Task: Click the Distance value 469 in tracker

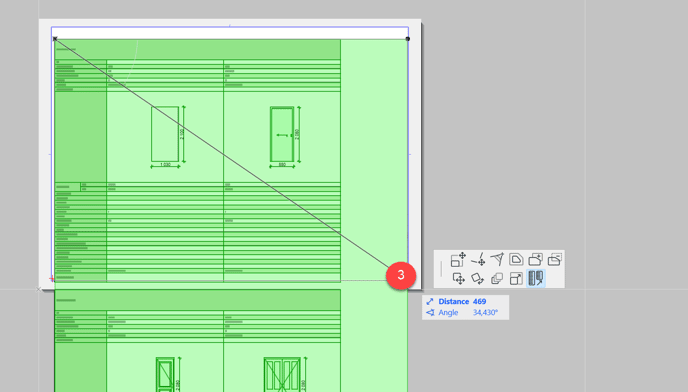Action: [x=480, y=302]
